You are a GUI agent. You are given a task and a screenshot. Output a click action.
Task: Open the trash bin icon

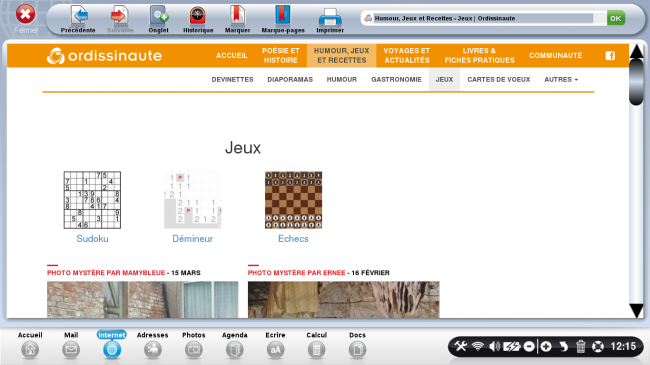click(x=580, y=346)
